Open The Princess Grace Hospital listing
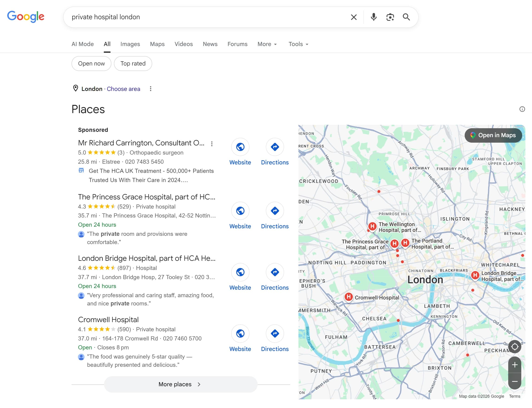This screenshot has width=532, height=408. pos(147,197)
